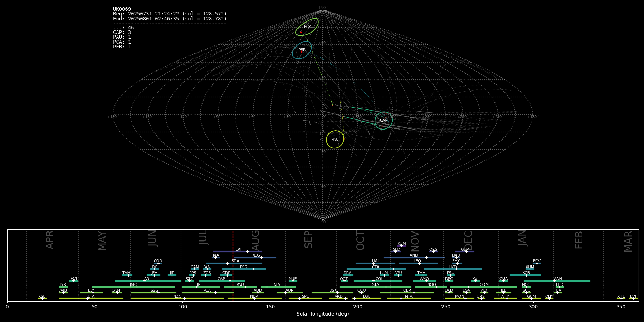Screen dimensions: 644x322
Task: Click the NTA shower bar in the timeline
Action: coord(409,298)
